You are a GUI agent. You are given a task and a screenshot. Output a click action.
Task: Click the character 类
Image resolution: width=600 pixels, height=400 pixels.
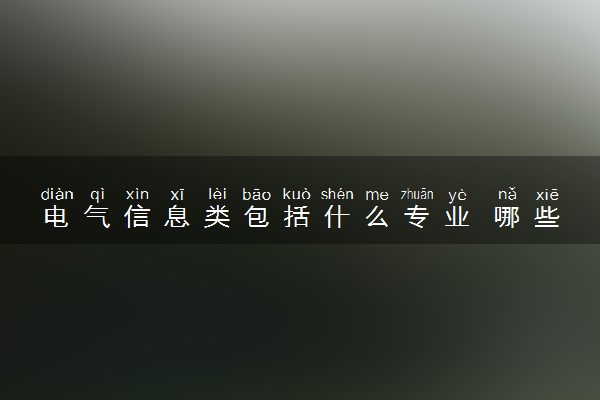point(217,217)
